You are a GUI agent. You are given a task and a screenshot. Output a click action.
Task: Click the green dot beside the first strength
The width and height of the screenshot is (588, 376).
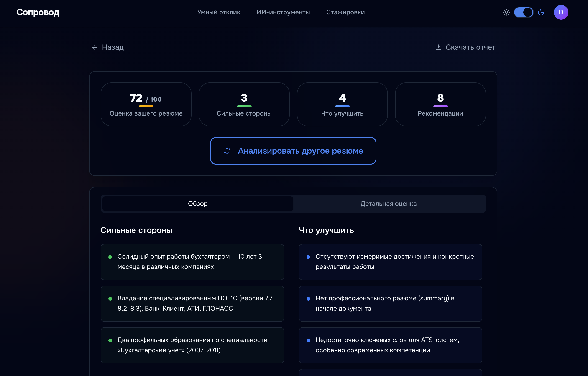(x=110, y=257)
